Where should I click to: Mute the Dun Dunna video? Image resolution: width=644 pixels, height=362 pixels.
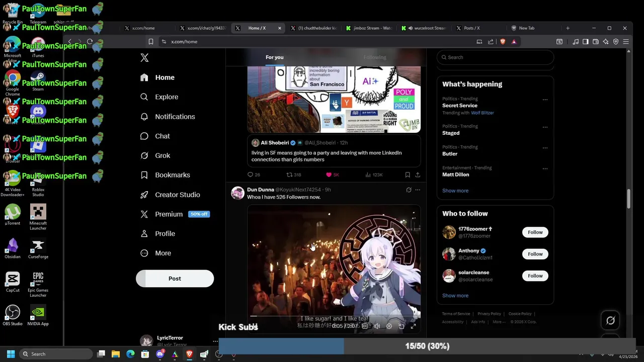pyautogui.click(x=377, y=326)
